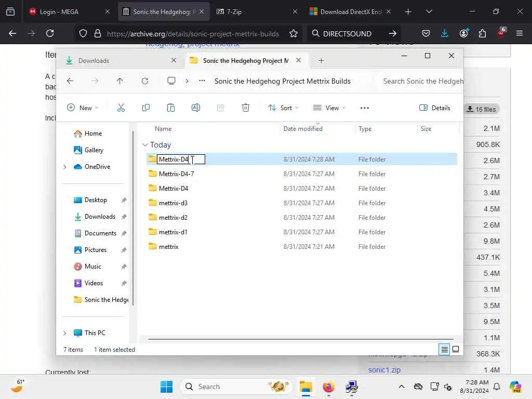Screen dimensions: 532x399
Task: Click the taskbar Search box
Action: [x=236, y=387]
